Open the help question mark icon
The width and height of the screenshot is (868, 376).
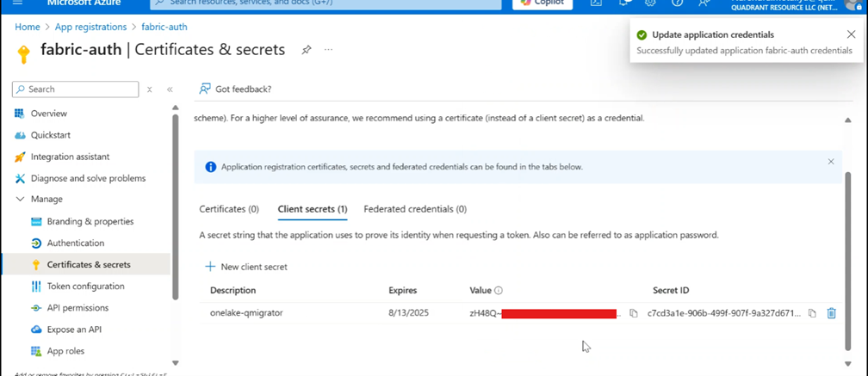click(677, 3)
